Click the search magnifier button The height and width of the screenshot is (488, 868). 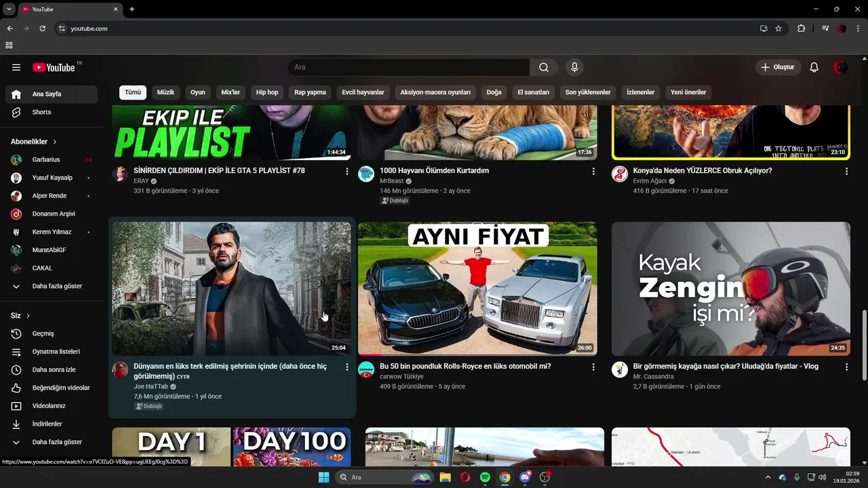click(544, 67)
